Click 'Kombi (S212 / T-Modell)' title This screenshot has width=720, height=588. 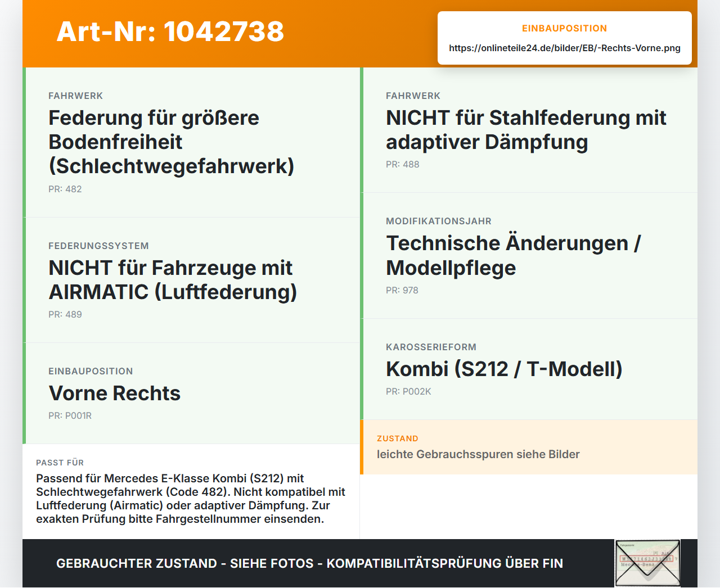504,369
